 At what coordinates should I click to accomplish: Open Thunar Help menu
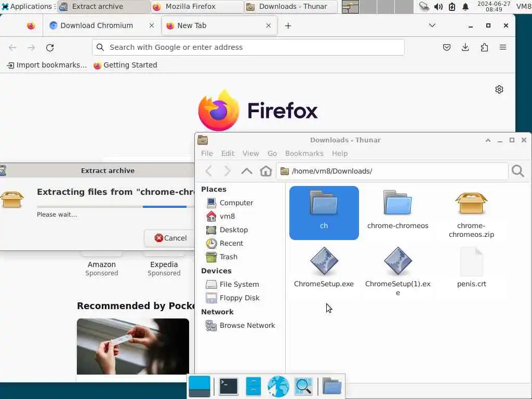click(x=340, y=153)
